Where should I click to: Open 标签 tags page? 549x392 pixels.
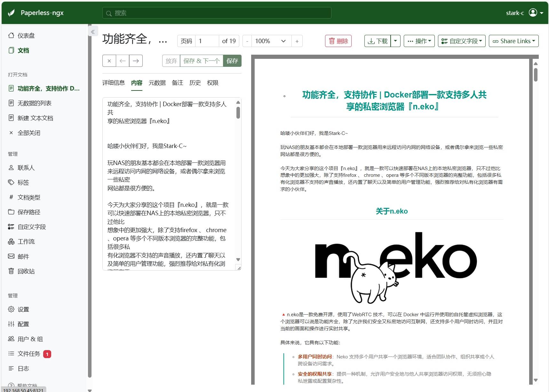click(x=19, y=182)
